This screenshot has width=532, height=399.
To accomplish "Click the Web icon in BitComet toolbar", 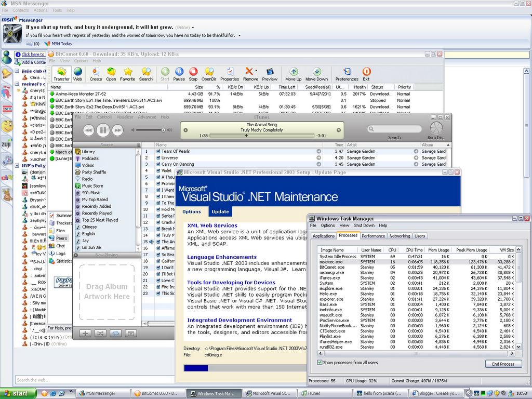I will (x=78, y=74).
